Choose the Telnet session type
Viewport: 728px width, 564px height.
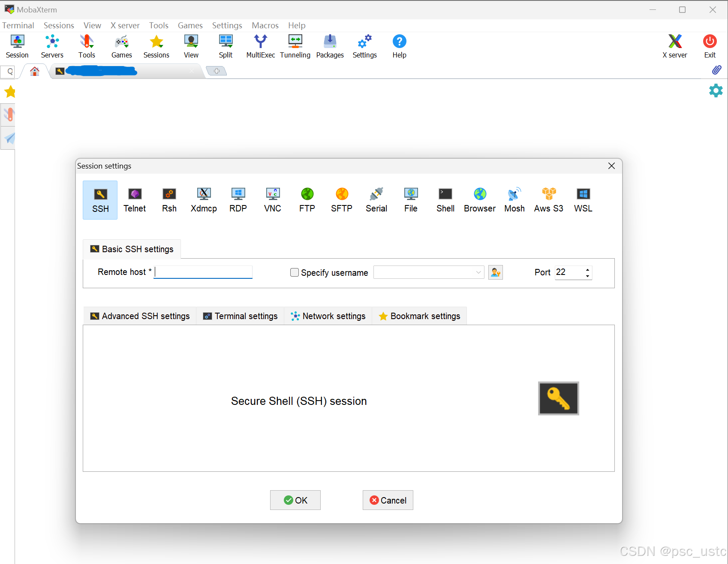click(135, 200)
